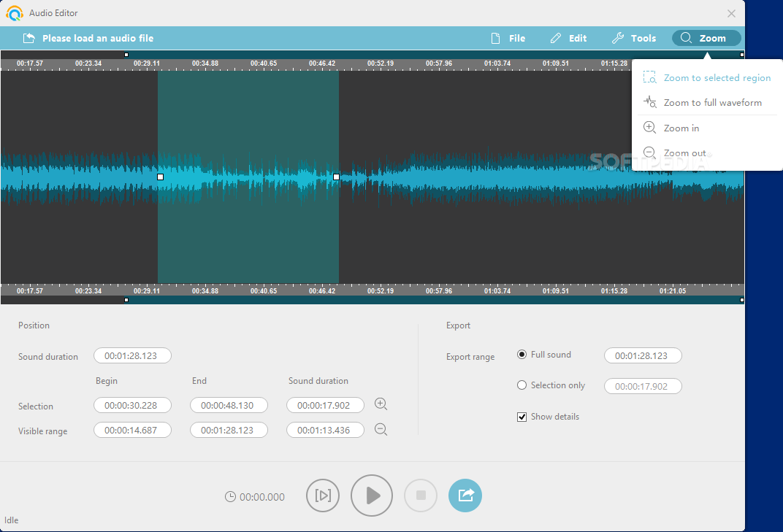Image resolution: width=783 pixels, height=532 pixels.
Task: Click the play-from-beginning icon
Action: point(322,496)
